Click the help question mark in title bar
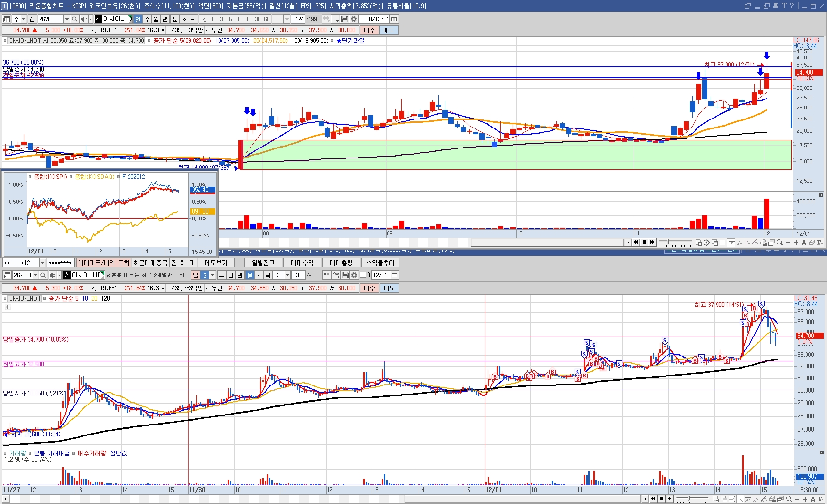Screen dimensions: 827x504 click(792, 6)
